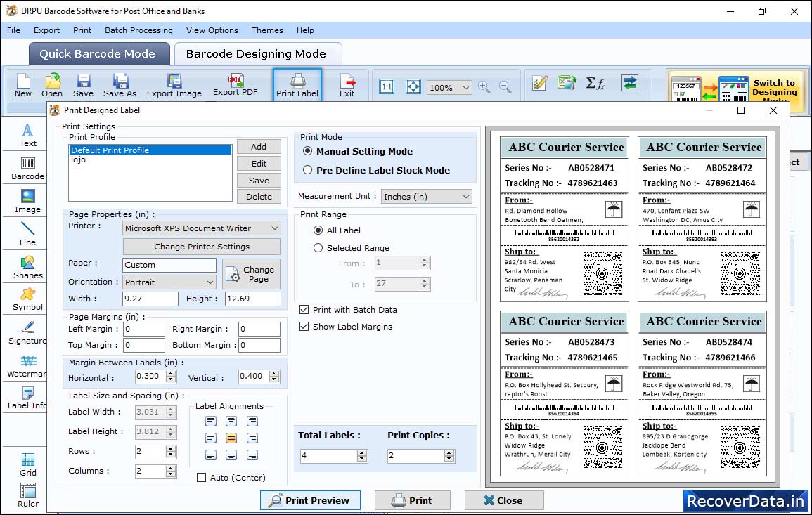Select the middle-center label alignment icon
This screenshot has height=515, width=812.
pyautogui.click(x=231, y=438)
